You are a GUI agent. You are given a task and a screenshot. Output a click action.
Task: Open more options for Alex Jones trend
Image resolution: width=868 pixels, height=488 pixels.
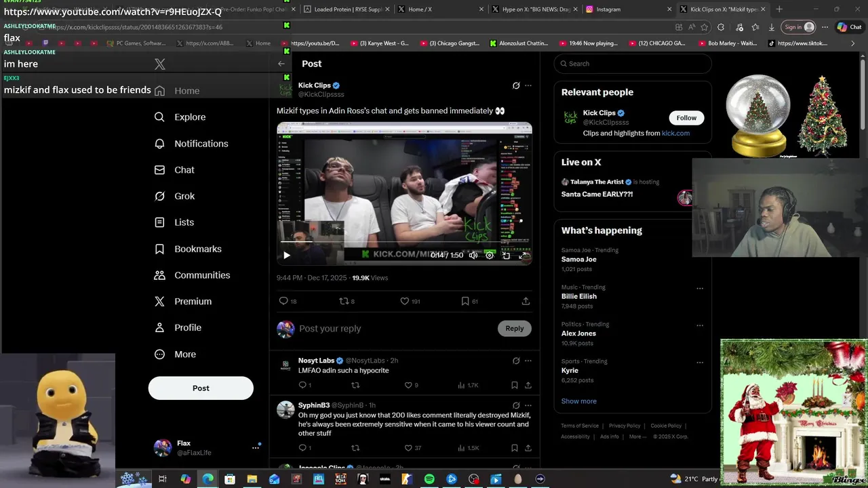click(x=700, y=325)
